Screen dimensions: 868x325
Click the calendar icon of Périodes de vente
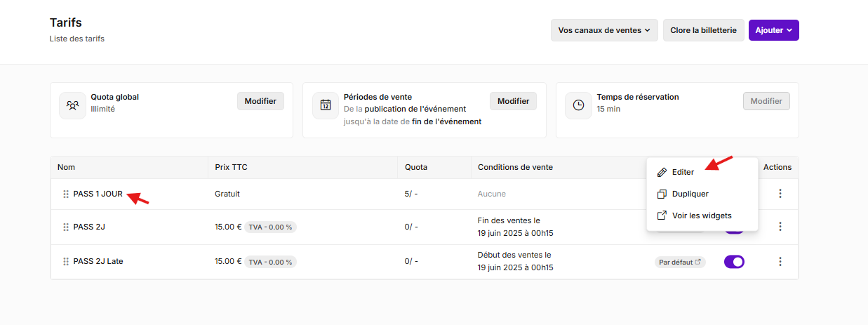[326, 105]
